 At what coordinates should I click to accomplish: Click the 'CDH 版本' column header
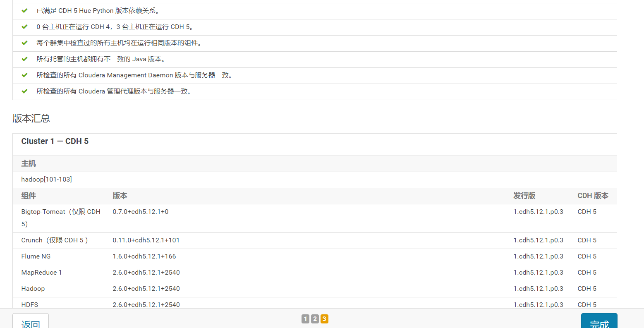593,196
